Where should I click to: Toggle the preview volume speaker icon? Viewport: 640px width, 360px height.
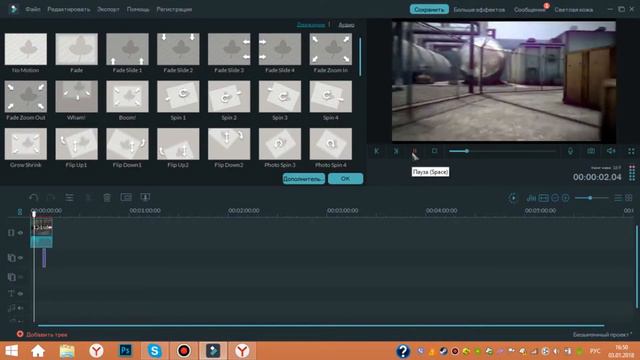[611, 151]
